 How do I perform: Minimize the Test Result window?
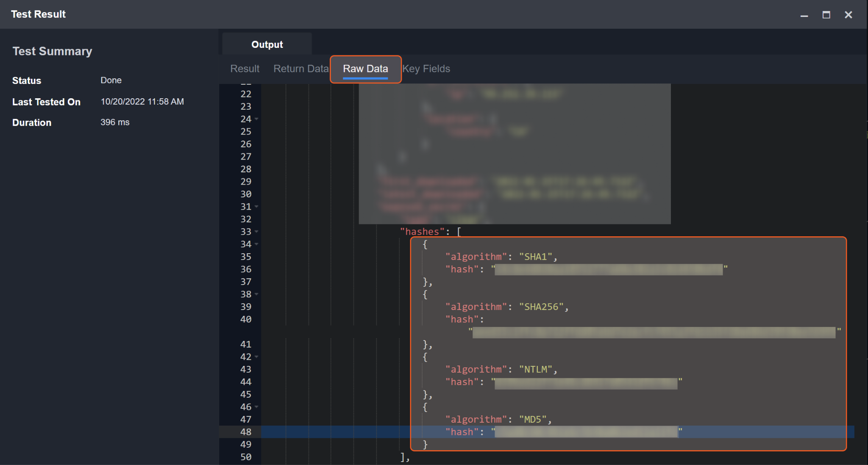pyautogui.click(x=804, y=15)
